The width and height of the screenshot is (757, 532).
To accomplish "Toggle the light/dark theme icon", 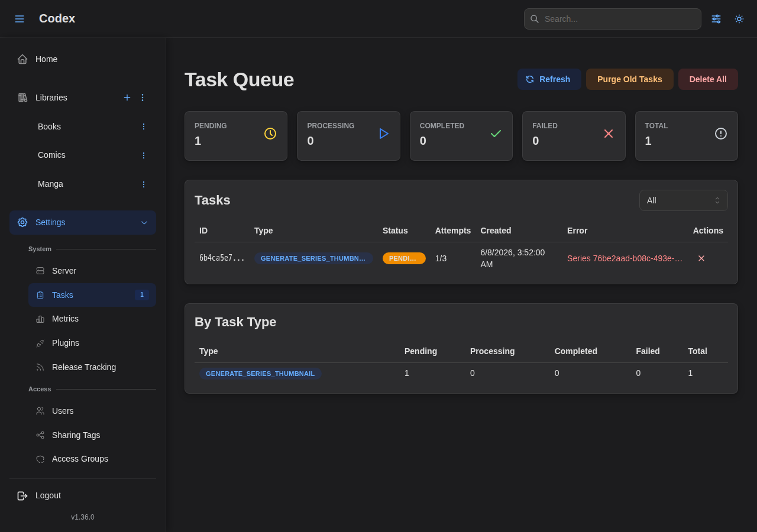I will click(x=739, y=19).
